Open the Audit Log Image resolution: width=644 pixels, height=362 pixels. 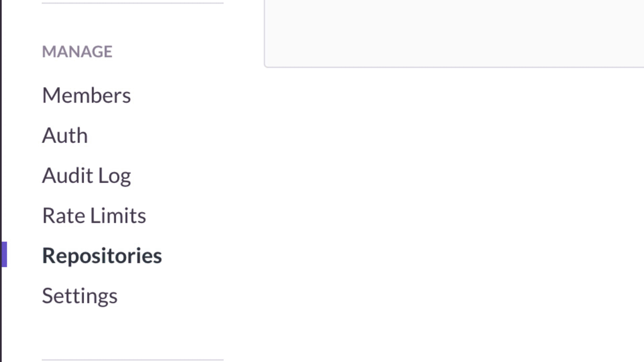(87, 176)
